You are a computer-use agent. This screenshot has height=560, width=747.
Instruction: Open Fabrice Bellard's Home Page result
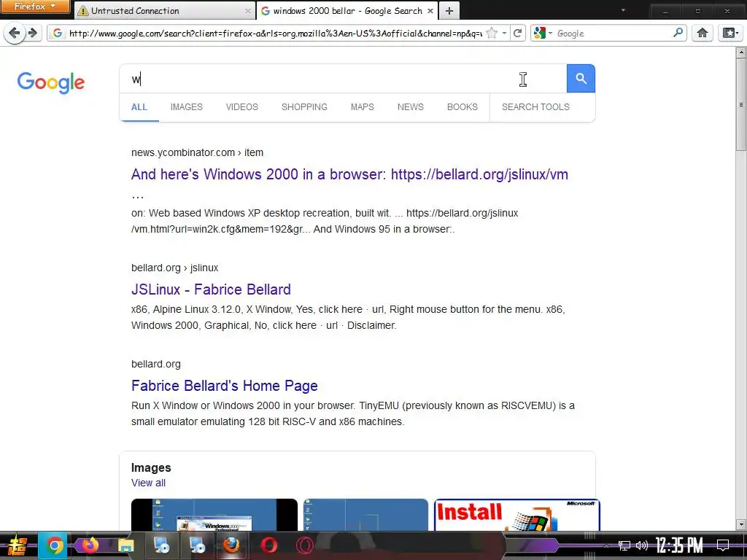click(225, 386)
